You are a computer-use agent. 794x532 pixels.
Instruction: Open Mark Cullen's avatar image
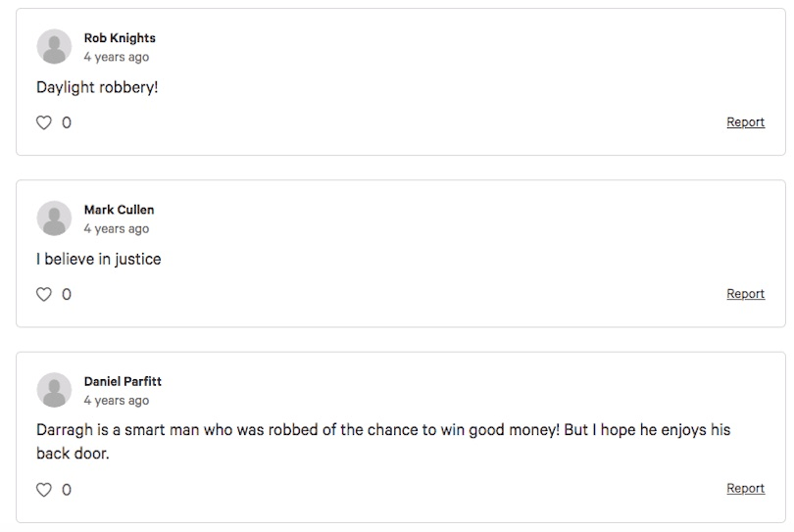54,218
